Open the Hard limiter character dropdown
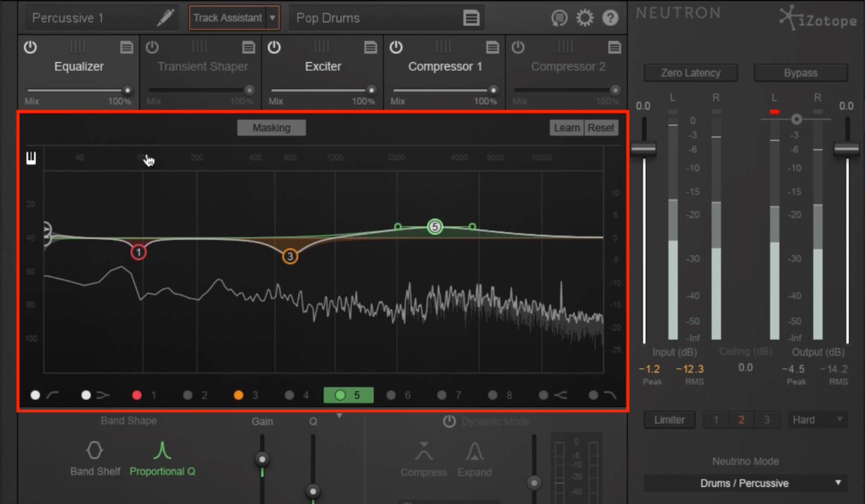865x504 pixels. (816, 419)
